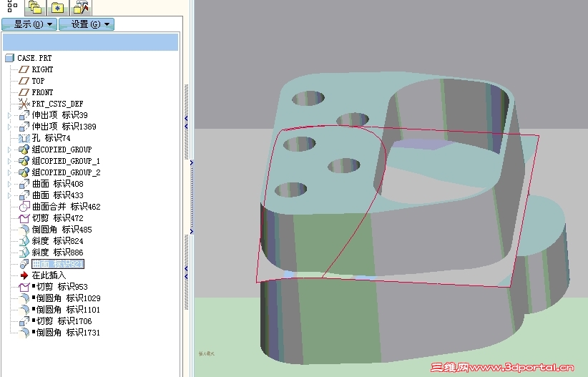Select 倒圆角 标识485 feature
Viewport: 588px width, 377px height.
coord(62,230)
